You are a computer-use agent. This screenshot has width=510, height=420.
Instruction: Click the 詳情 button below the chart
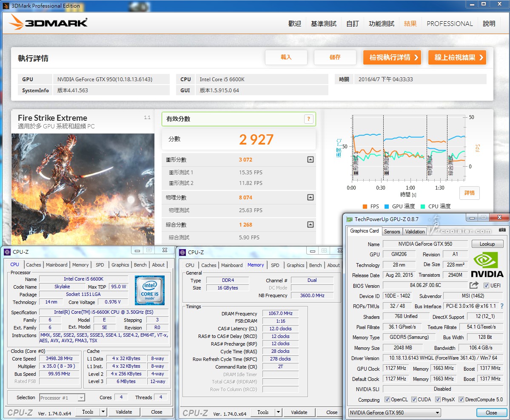469,193
